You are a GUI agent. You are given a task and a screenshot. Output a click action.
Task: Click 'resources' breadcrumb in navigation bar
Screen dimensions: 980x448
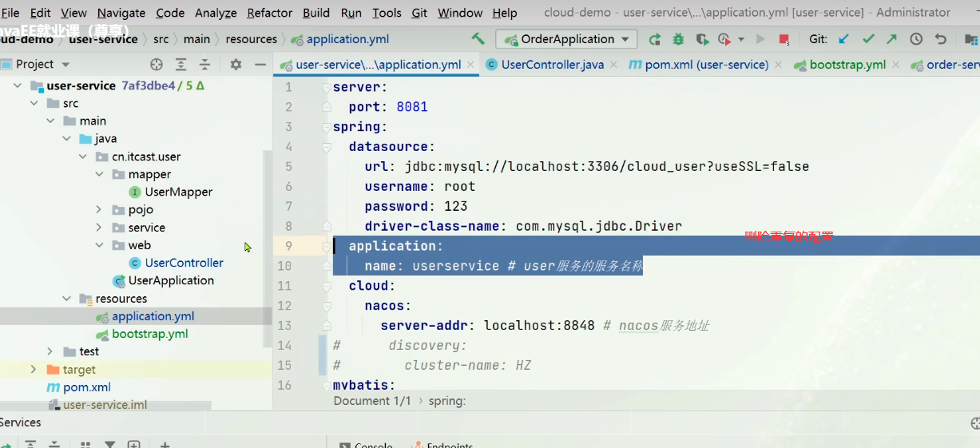click(x=251, y=39)
